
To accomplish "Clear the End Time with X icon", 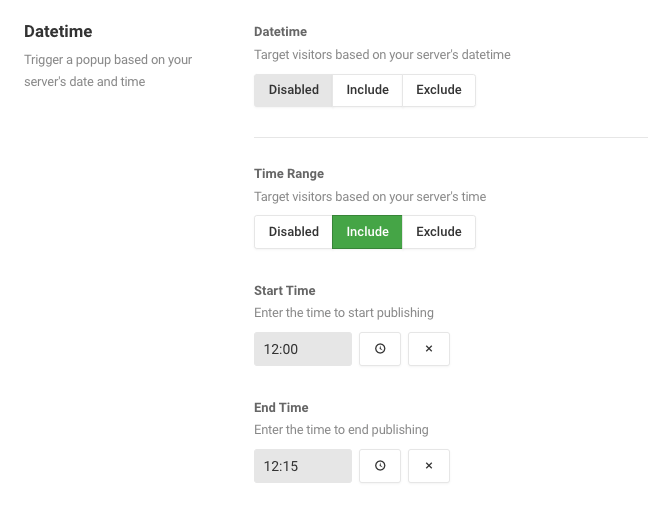I will (x=429, y=466).
